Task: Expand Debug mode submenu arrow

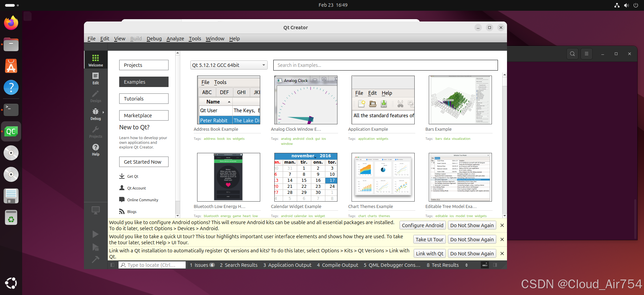Action: point(103,112)
